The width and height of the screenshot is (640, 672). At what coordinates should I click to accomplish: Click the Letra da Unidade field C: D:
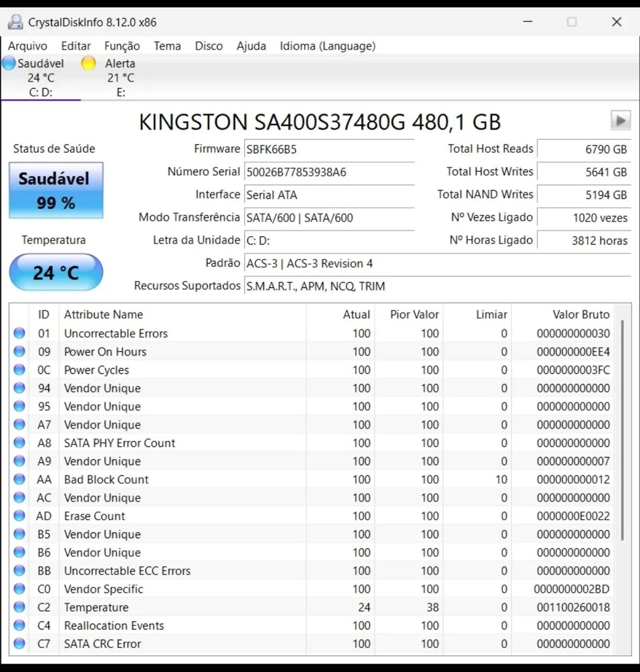pos(329,241)
